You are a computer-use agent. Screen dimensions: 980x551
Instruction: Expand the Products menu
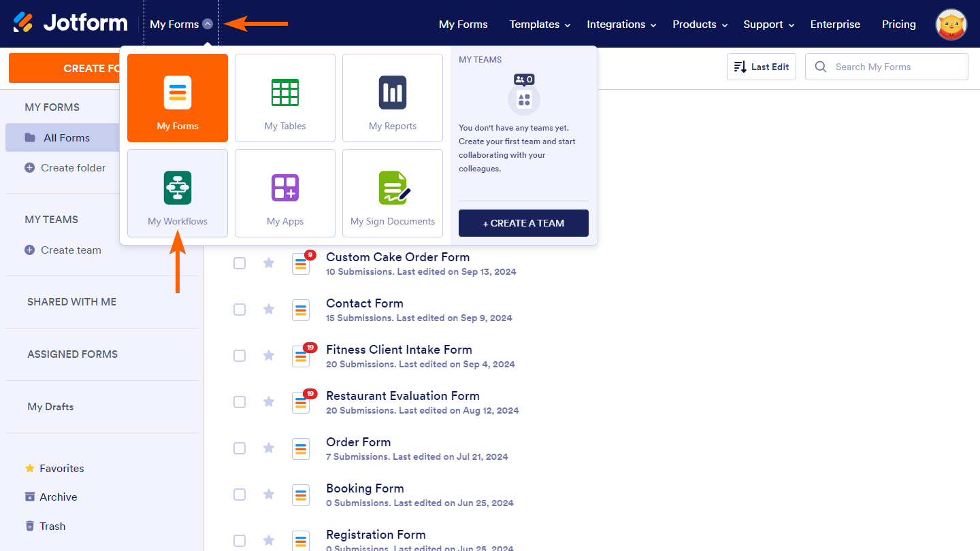[x=700, y=24]
